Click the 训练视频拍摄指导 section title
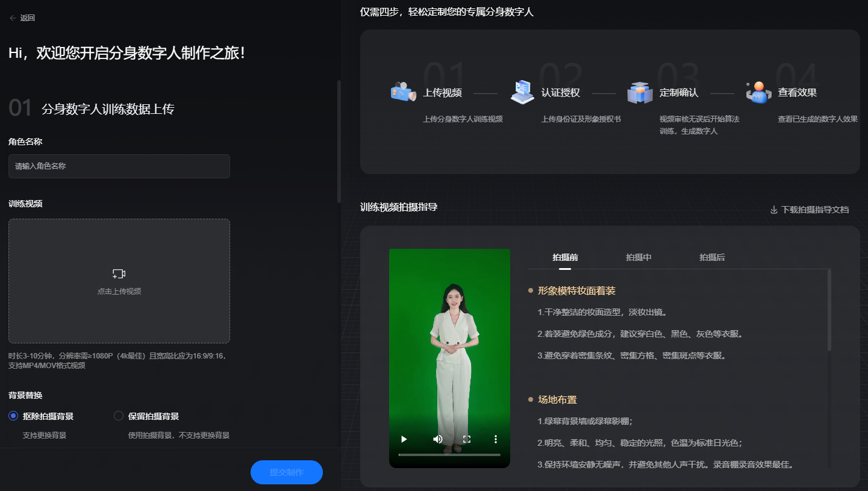868x491 pixels. click(399, 207)
